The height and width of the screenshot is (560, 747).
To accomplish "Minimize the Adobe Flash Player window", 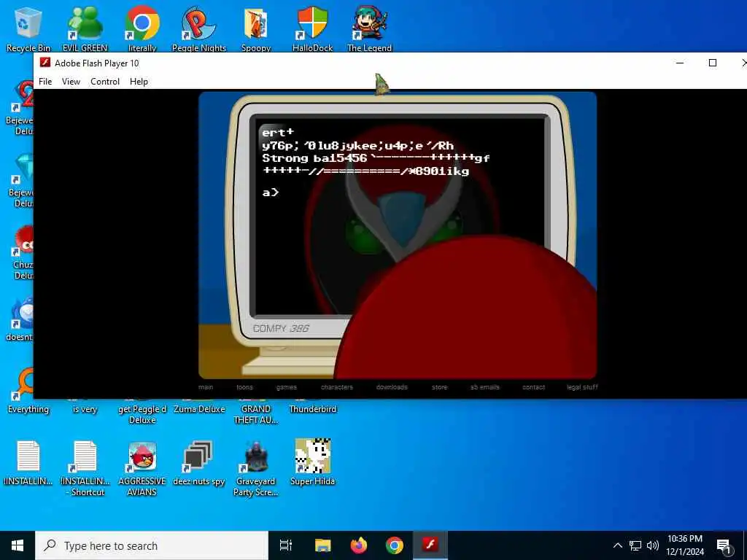I will [x=680, y=63].
